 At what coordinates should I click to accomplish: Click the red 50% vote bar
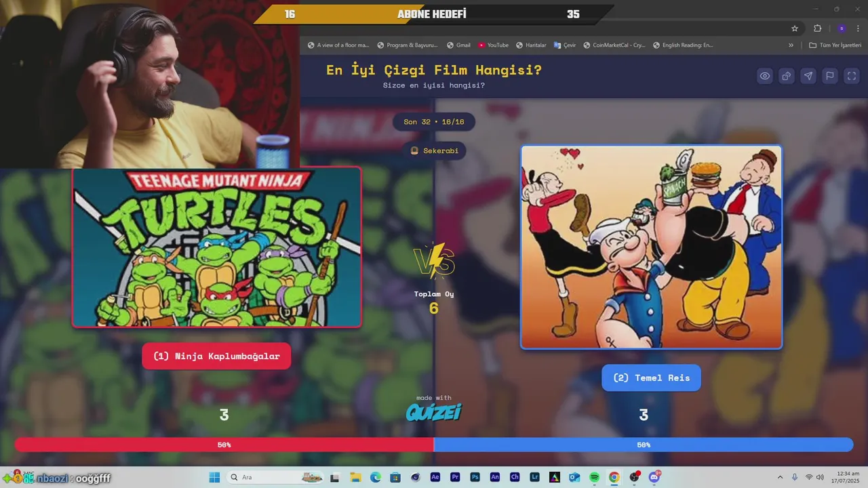tap(224, 445)
